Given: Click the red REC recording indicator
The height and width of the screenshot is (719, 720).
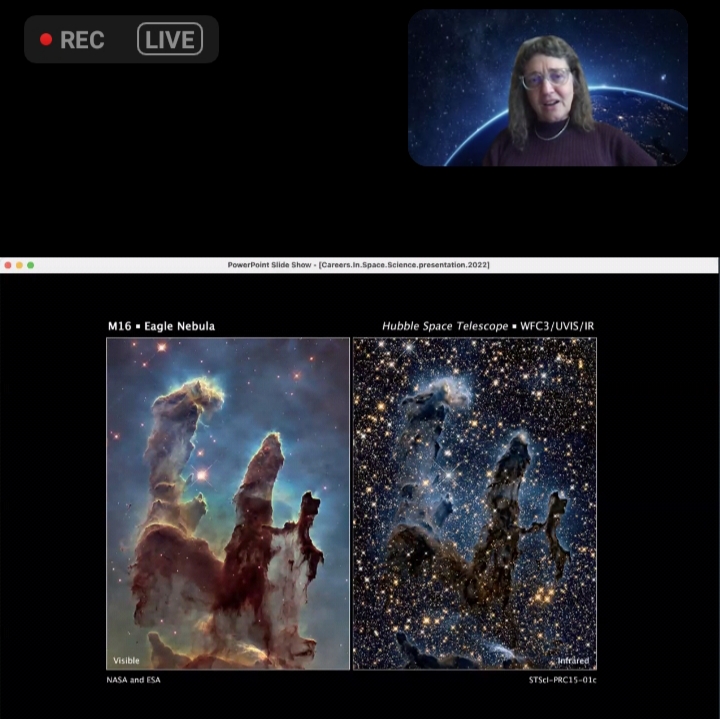Looking at the screenshot, I should [46, 39].
